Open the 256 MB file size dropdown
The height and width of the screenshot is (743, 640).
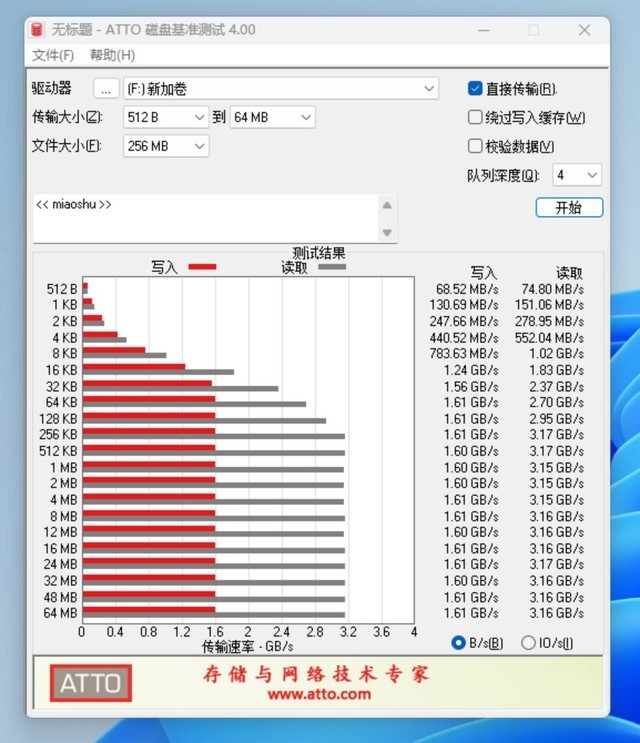pyautogui.click(x=166, y=146)
